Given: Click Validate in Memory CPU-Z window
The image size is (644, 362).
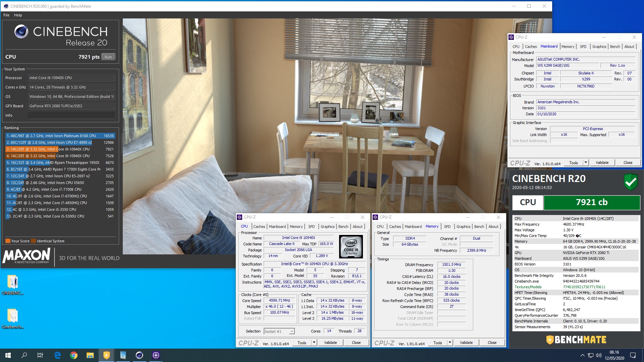Looking at the screenshot, I should (466, 343).
